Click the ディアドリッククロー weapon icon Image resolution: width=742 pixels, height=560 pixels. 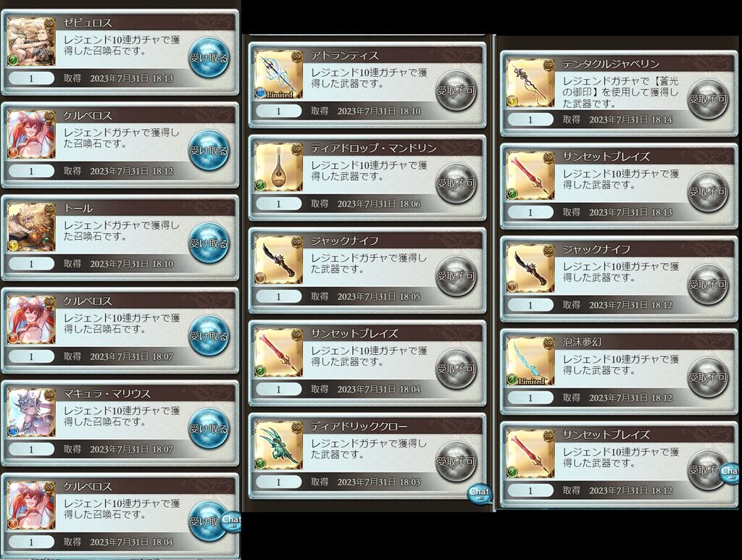coord(278,445)
